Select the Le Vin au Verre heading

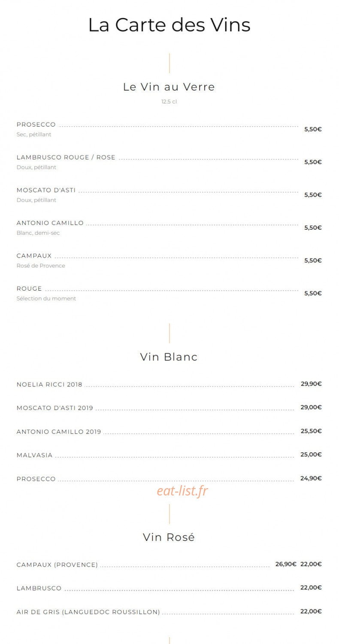[x=169, y=87]
